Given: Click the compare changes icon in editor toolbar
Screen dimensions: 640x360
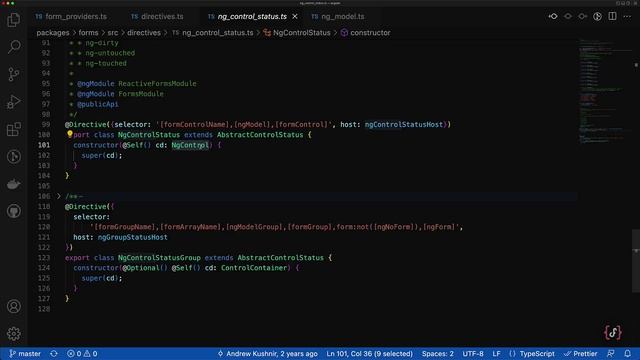Looking at the screenshot, I should tap(553, 16).
